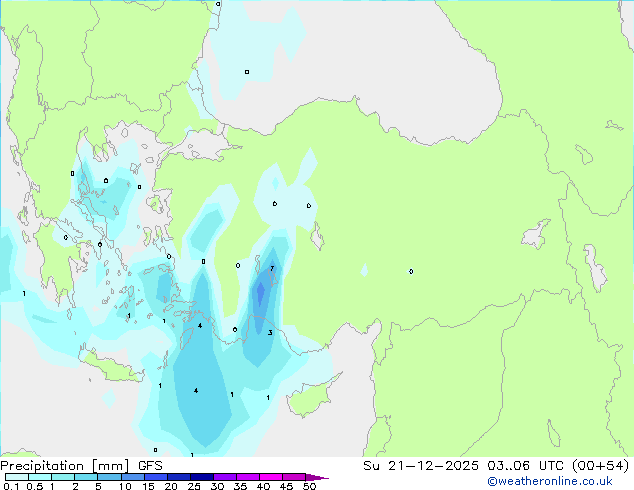Click the legend scale label "10"
The image size is (634, 490).
click(x=125, y=486)
